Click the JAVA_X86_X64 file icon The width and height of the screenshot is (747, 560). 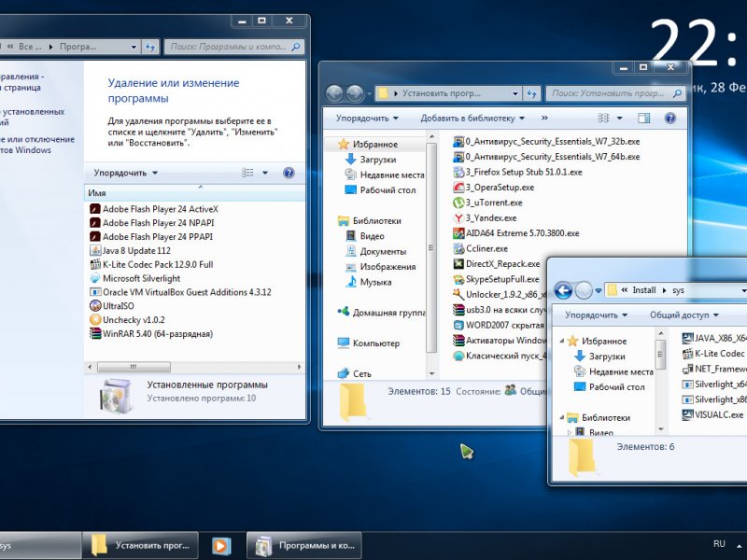[687, 338]
